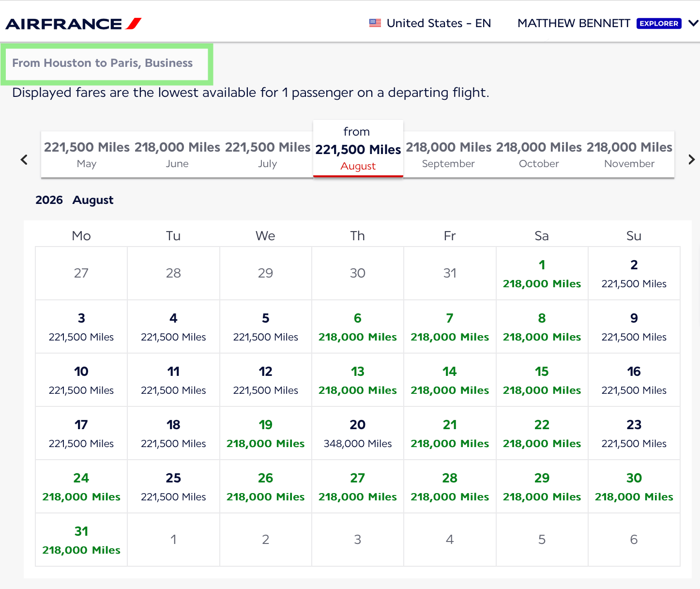The width and height of the screenshot is (700, 589).
Task: Pick August 23 departure date
Action: coord(634,433)
